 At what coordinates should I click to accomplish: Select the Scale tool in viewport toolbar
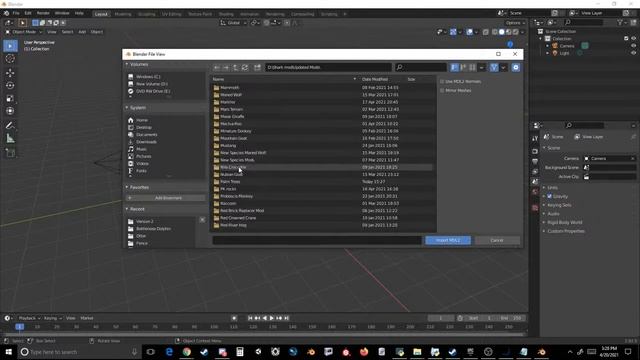(10, 98)
